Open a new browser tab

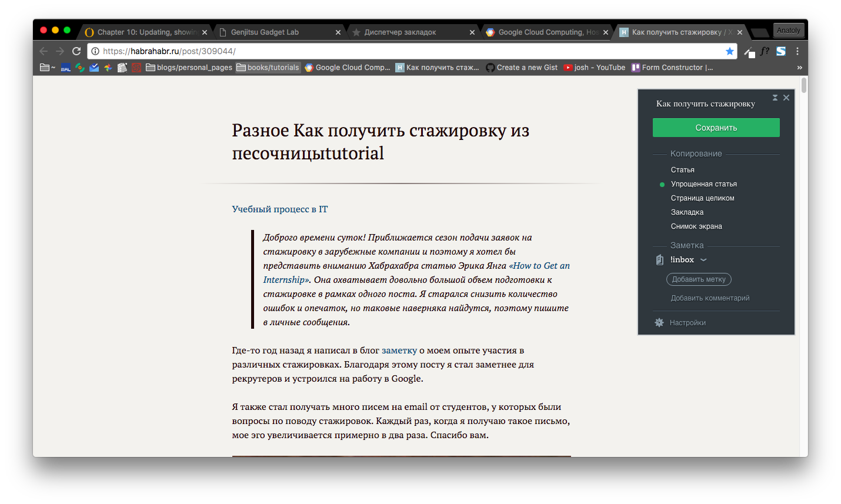coord(760,32)
